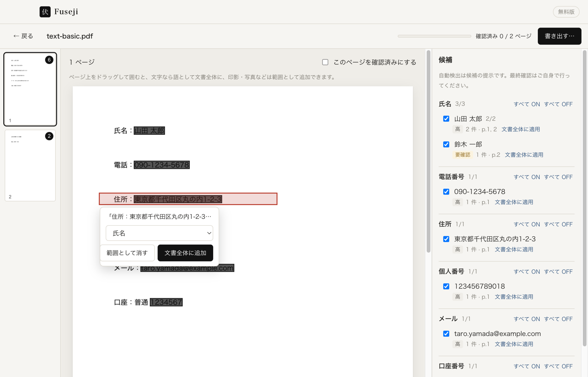The width and height of the screenshot is (588, 377).
Task: Click 文書全体に追加 button
Action: pyautogui.click(x=185, y=253)
